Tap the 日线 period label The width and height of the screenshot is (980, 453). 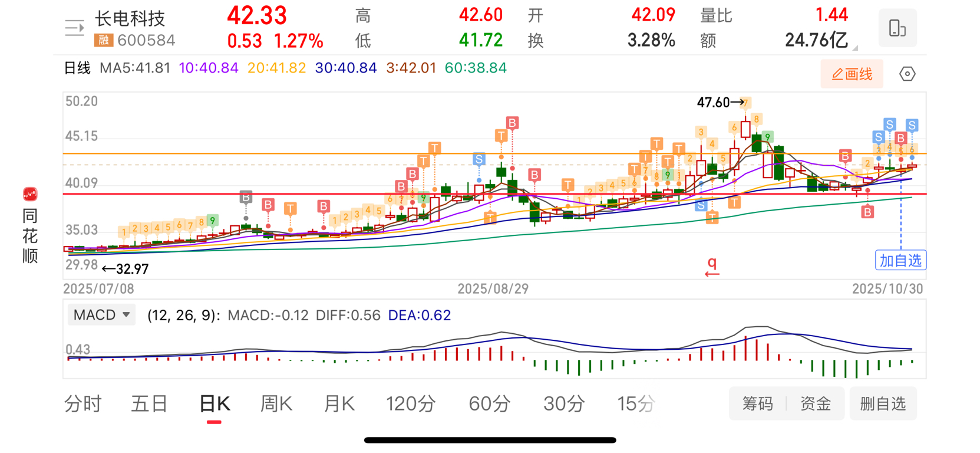(77, 68)
